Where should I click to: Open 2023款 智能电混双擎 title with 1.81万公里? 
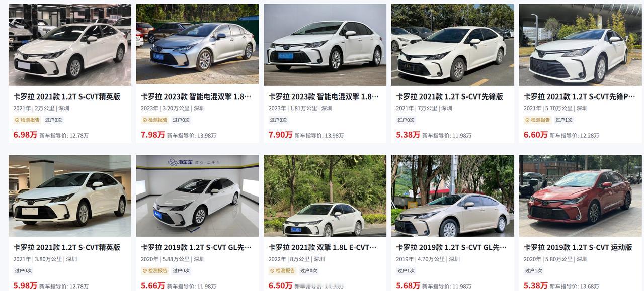pos(324,96)
